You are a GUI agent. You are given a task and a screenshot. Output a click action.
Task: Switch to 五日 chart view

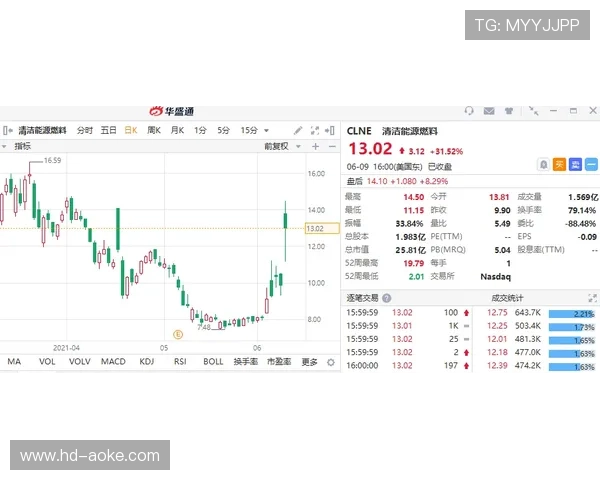coord(108,131)
